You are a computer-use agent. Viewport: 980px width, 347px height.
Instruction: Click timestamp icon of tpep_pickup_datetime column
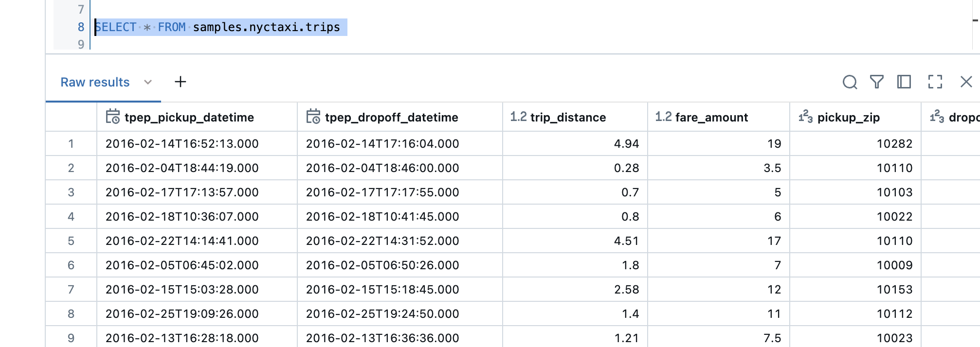[113, 117]
